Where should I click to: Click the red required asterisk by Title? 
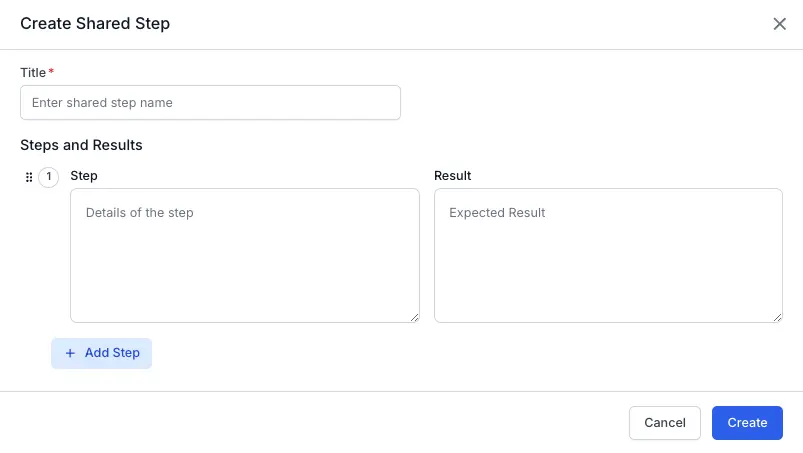click(x=51, y=72)
